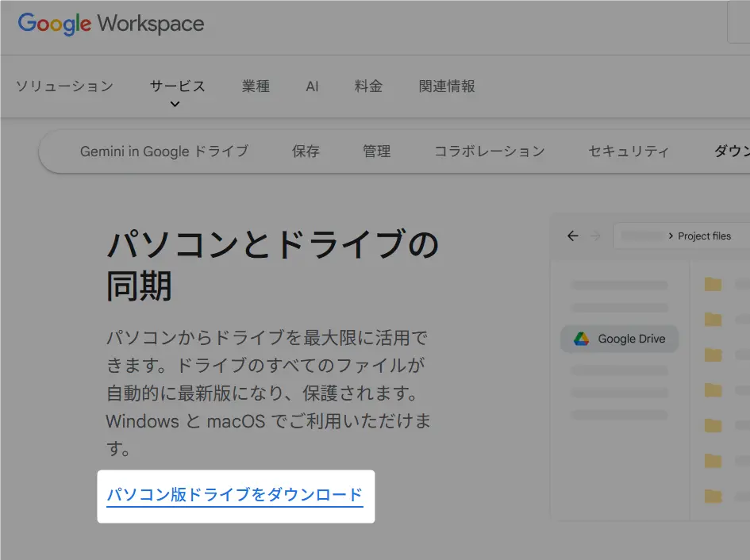Click the Google Workspace logo
Screen dimensions: 750x560
(111, 24)
